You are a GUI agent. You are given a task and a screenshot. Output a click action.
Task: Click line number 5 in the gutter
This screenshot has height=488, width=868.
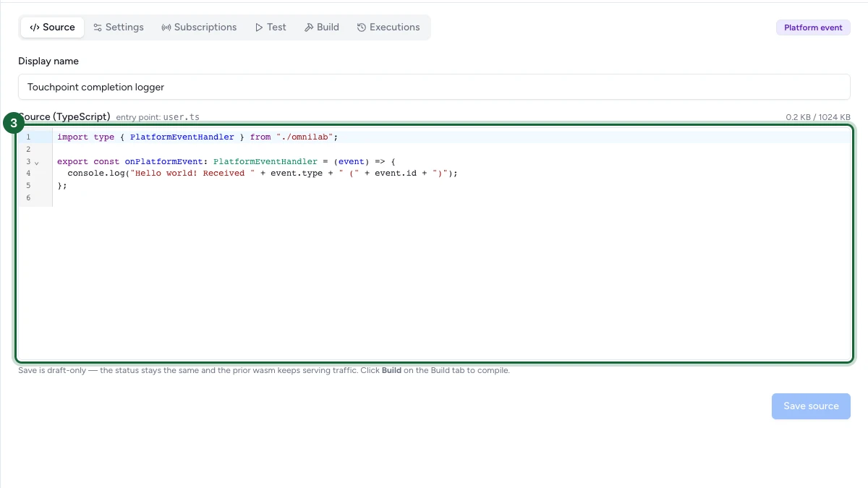click(x=28, y=186)
